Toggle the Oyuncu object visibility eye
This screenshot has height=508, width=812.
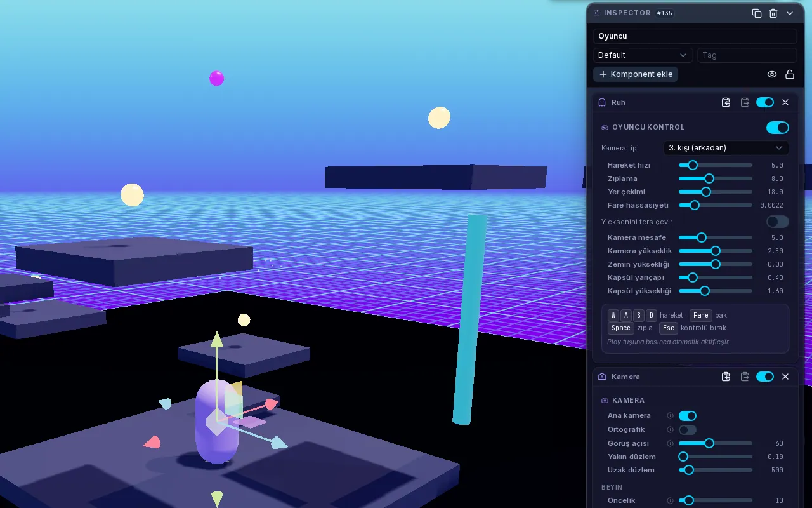pos(772,74)
